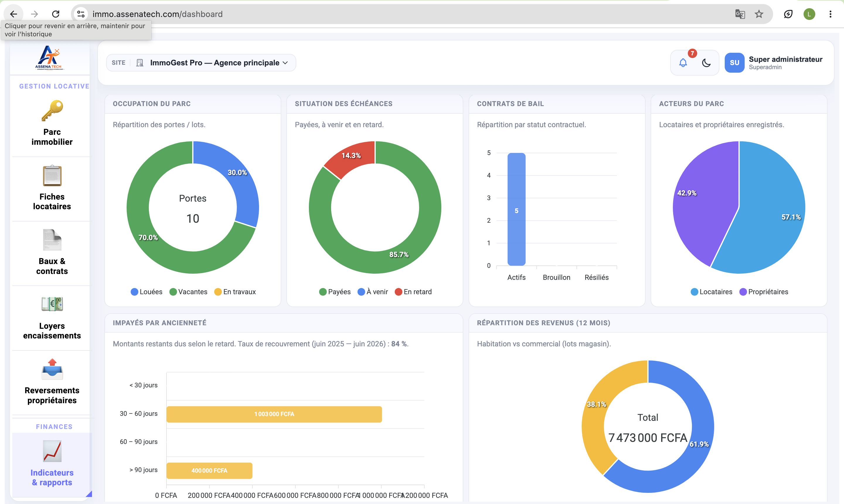Viewport: 844px width, 504px height.
Task: Toggle the En retard legend series
Action: (x=413, y=292)
